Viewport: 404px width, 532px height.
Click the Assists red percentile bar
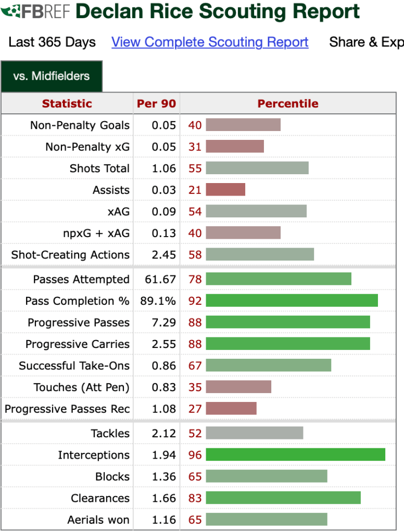point(225,190)
